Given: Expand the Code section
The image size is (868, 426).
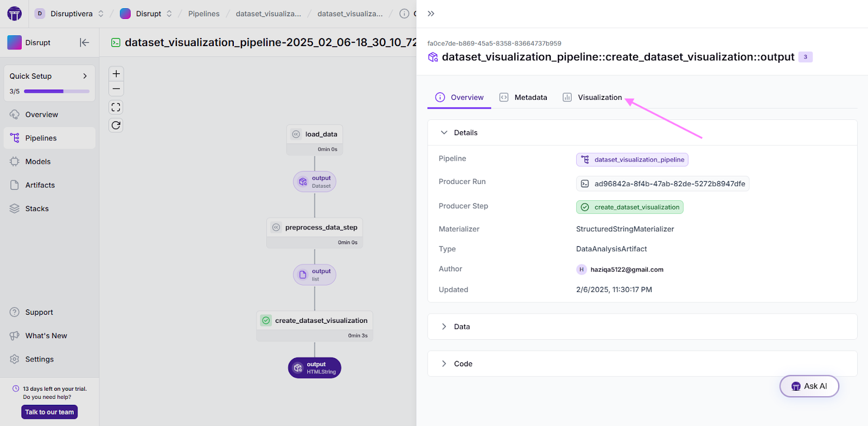Looking at the screenshot, I should pos(444,364).
